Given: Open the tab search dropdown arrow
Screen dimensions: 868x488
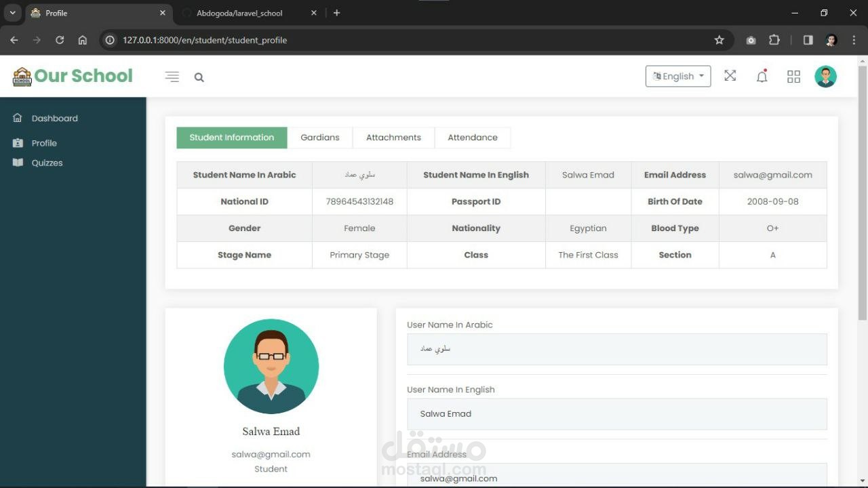Looking at the screenshot, I should click(12, 13).
